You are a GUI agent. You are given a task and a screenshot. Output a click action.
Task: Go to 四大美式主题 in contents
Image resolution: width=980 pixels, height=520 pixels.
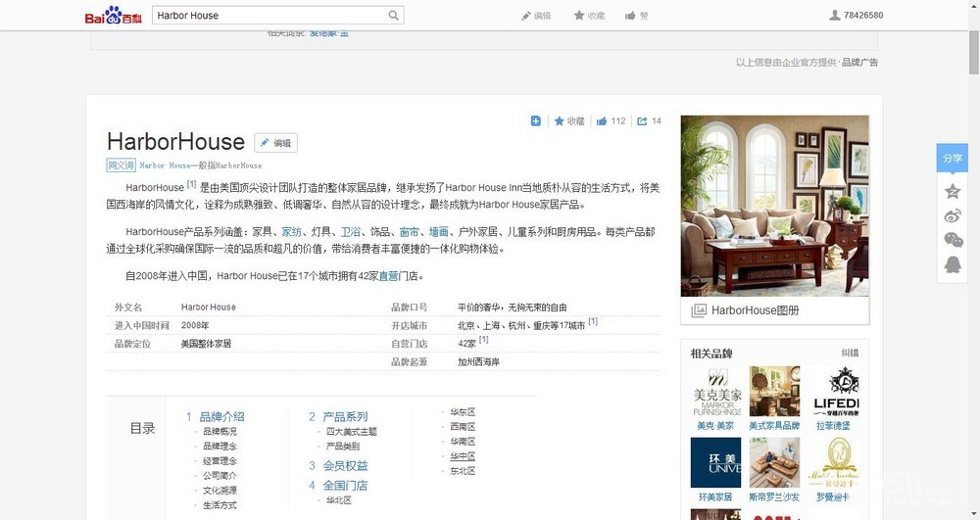(351, 431)
